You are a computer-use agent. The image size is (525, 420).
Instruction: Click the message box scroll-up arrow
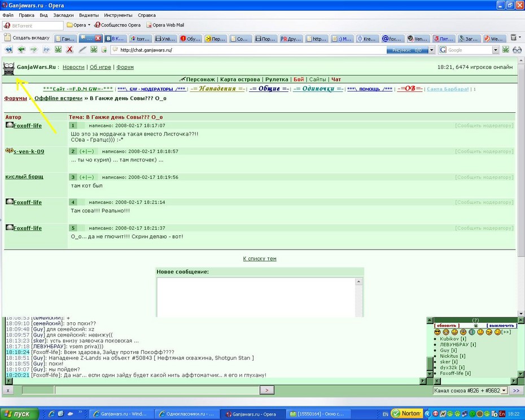click(x=358, y=282)
